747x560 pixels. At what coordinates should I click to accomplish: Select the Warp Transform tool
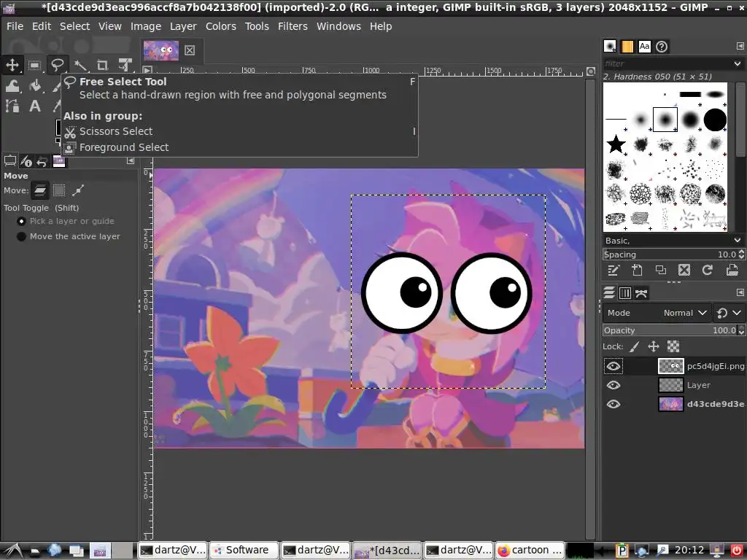(12, 85)
